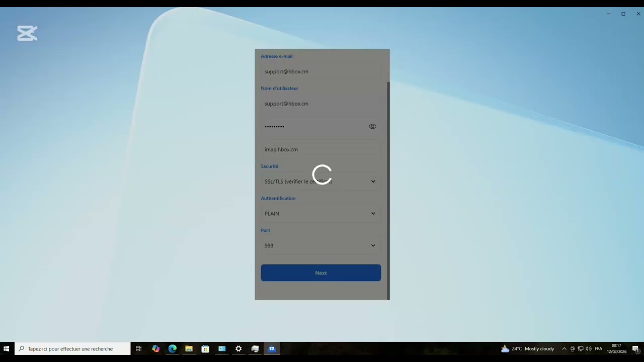Click the Nom d'utilisateur input field
The image size is (644, 362).
(320, 104)
